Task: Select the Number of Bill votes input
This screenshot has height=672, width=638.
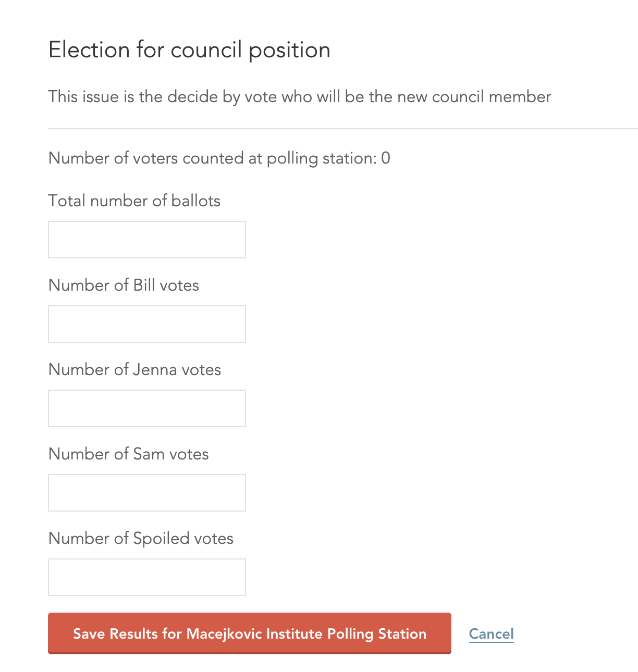Action: 147,324
